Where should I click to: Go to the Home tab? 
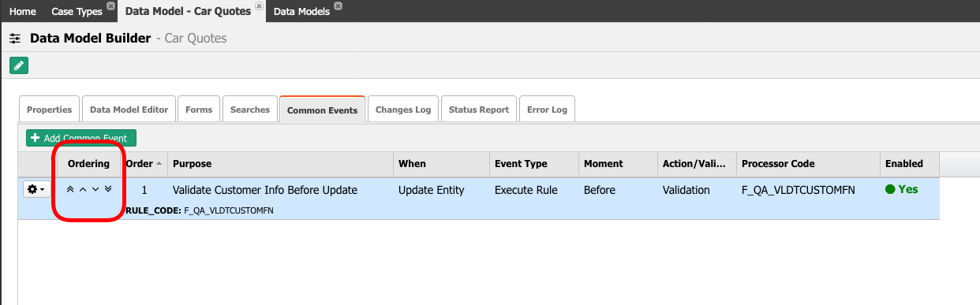[22, 11]
